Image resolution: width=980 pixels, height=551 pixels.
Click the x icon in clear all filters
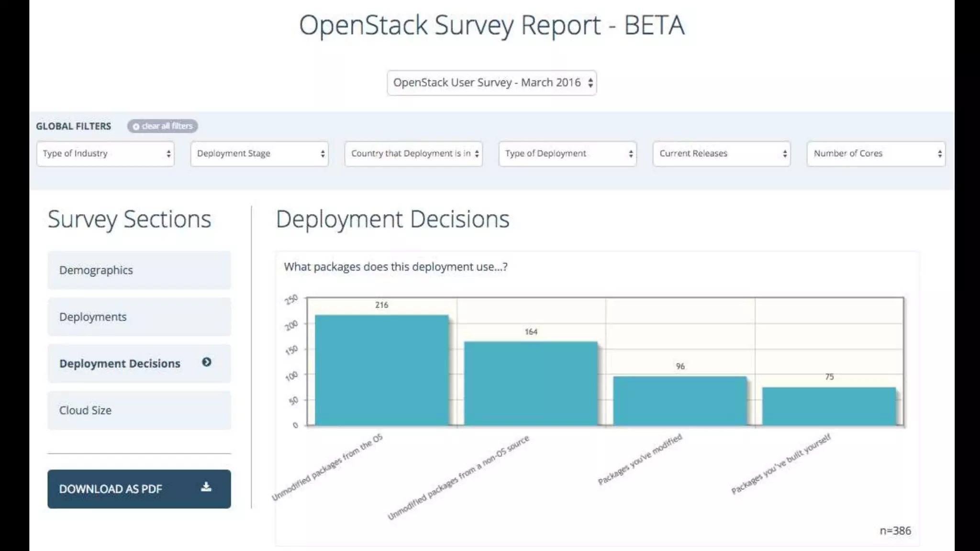(136, 127)
